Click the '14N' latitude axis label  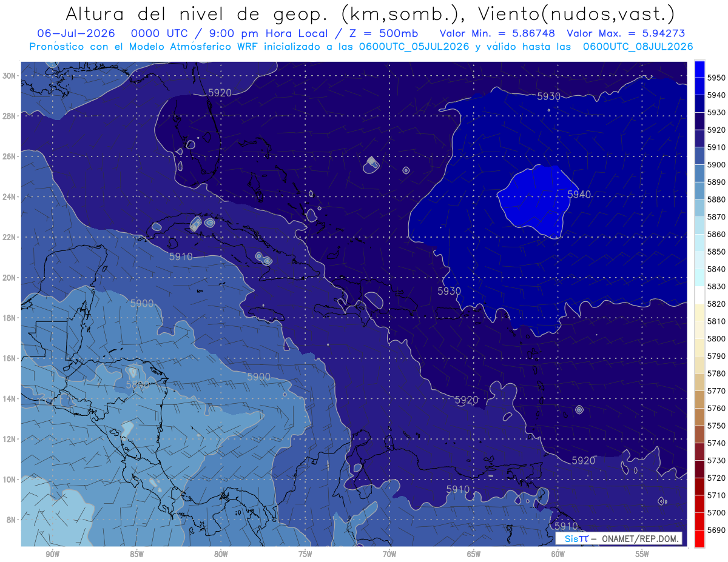point(9,399)
